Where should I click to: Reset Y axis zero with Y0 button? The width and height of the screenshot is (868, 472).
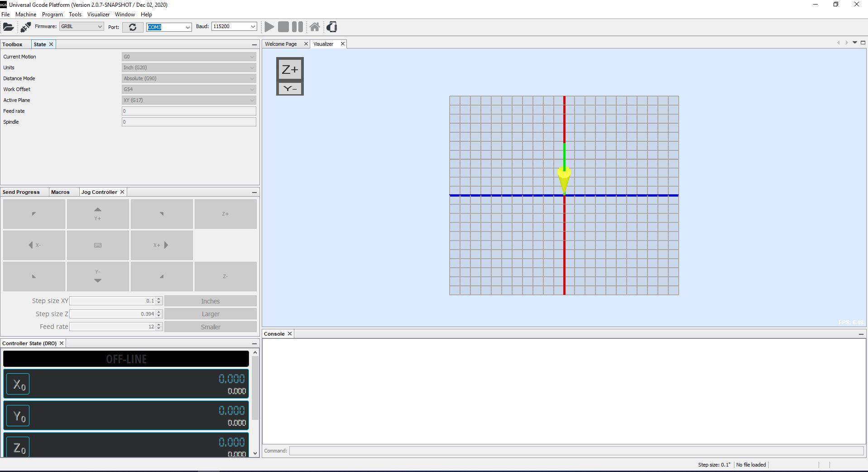(18, 416)
